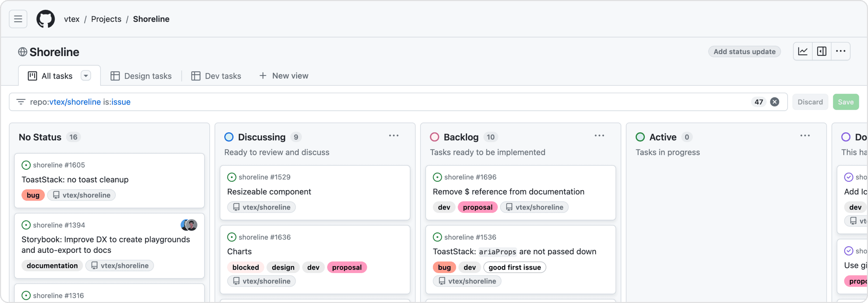Image resolution: width=868 pixels, height=303 pixels.
Task: Click the filter lines icon in the search bar
Action: (x=21, y=102)
